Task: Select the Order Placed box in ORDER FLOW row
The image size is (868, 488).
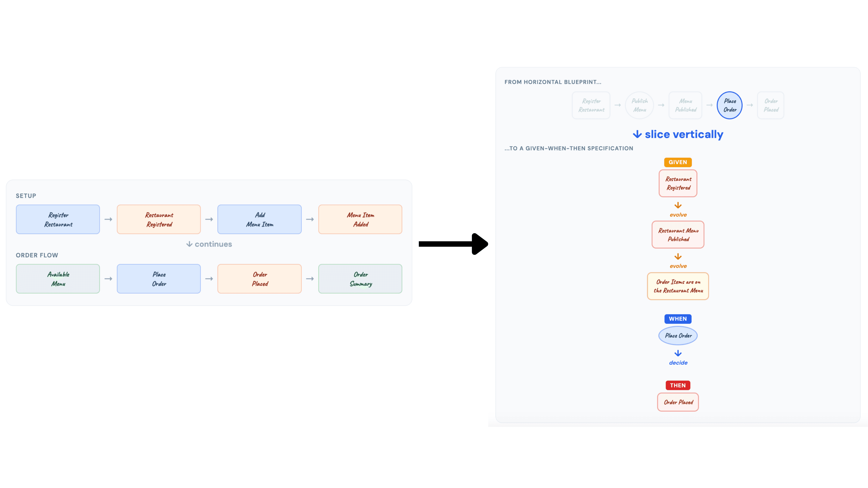Action: coord(259,279)
